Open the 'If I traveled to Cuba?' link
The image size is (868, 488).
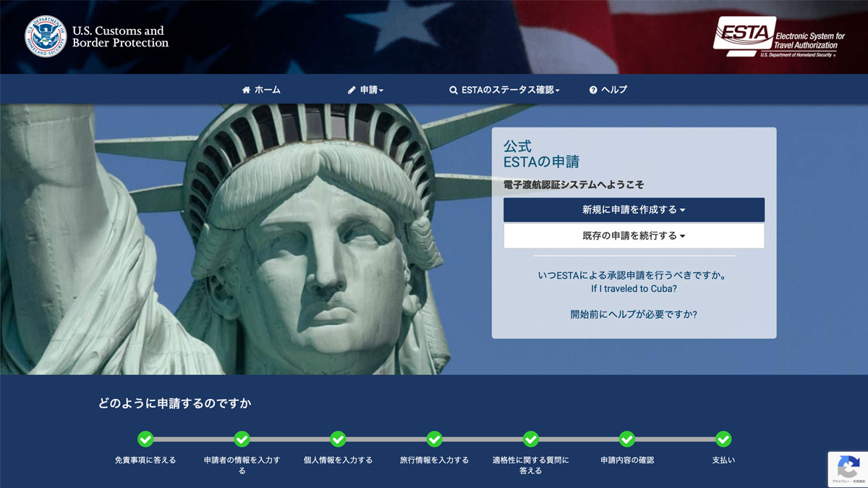pos(634,289)
